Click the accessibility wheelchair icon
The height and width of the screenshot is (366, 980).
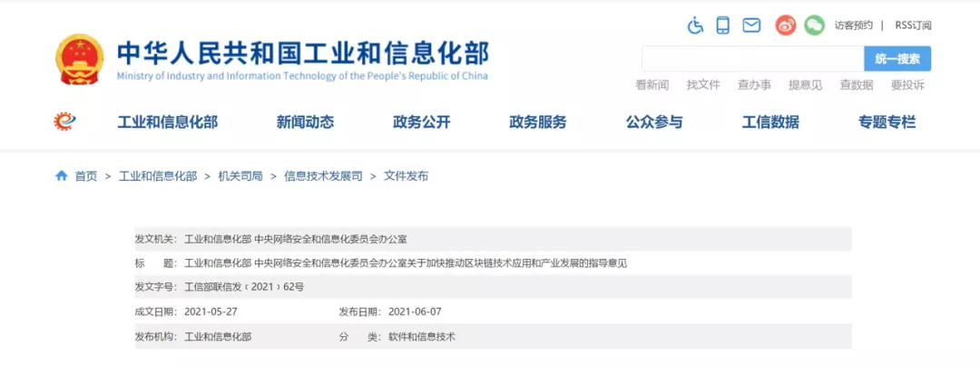click(695, 25)
